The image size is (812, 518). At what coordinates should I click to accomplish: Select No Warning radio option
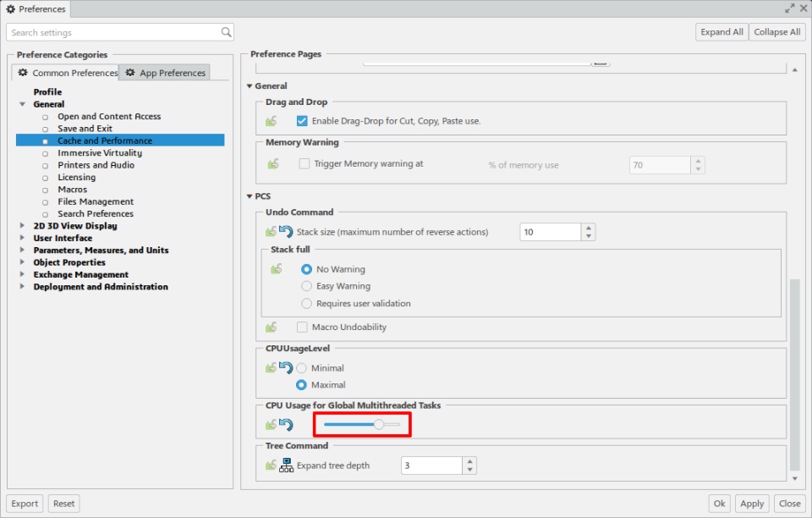click(306, 269)
